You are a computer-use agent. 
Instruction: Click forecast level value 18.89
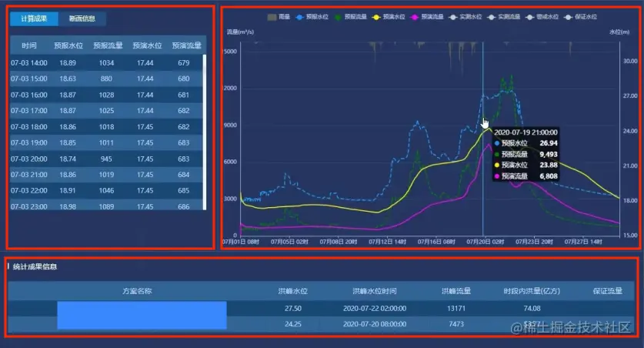click(x=68, y=63)
